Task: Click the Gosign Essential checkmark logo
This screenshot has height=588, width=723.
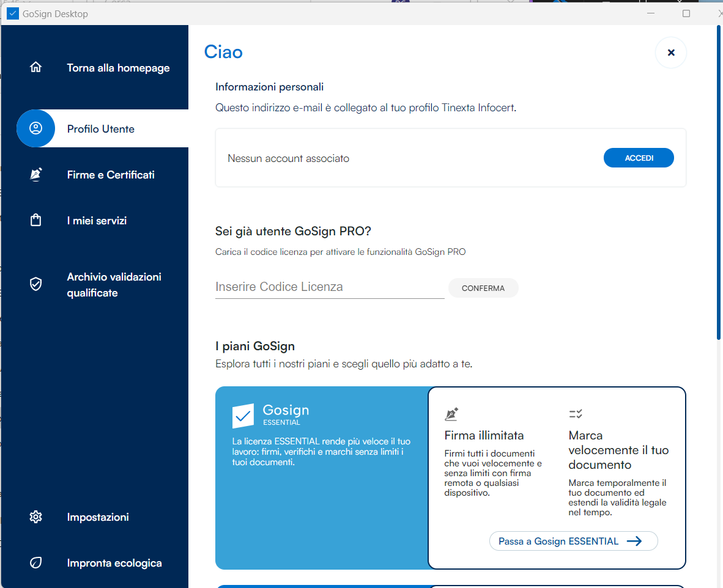Action: [243, 416]
